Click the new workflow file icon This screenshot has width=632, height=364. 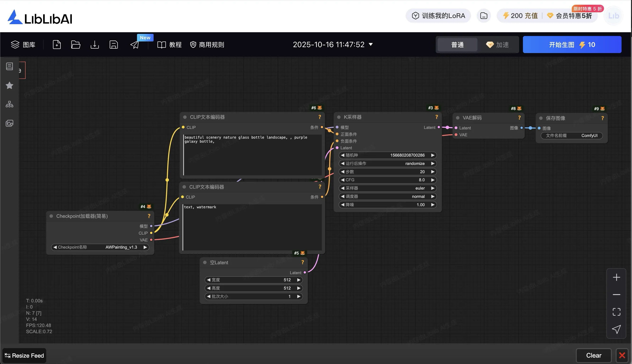(x=57, y=45)
